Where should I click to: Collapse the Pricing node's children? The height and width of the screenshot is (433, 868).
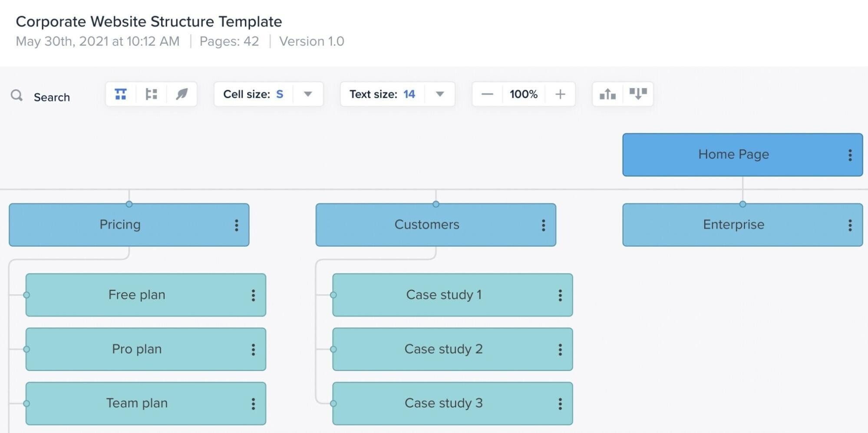pos(129,204)
